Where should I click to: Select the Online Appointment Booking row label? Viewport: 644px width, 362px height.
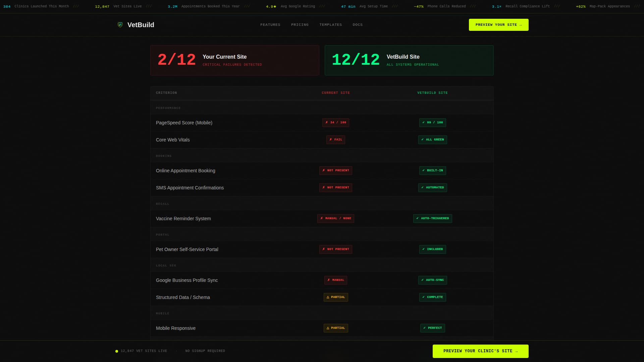pyautogui.click(x=185, y=171)
